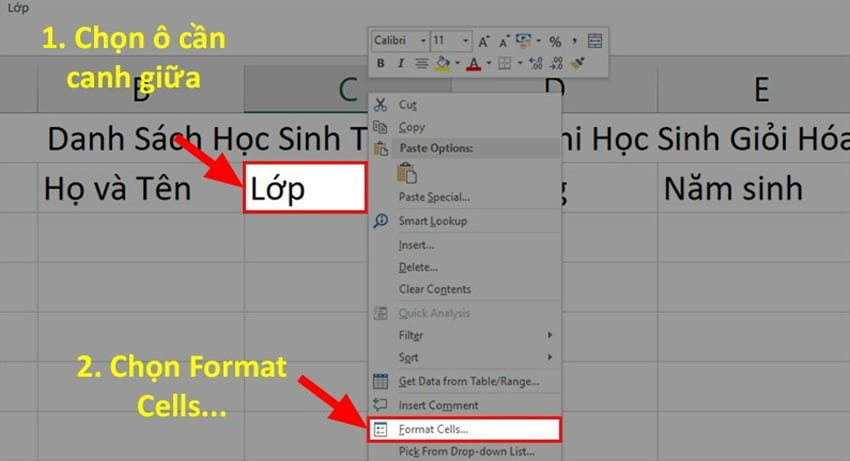Viewport: 850px width, 461px height.
Task: Apply italic from the mini toolbar
Action: click(x=401, y=63)
